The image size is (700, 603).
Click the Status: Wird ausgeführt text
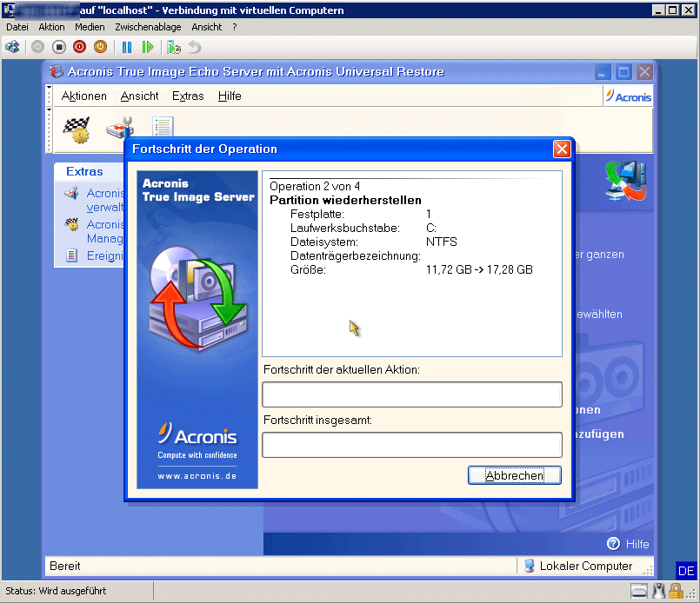[x=56, y=591]
